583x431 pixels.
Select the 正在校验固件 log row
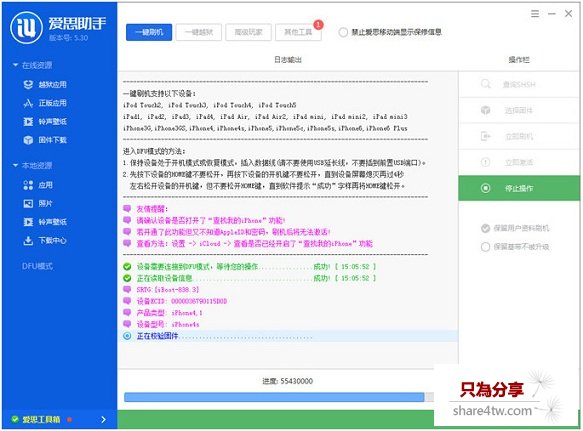point(288,336)
